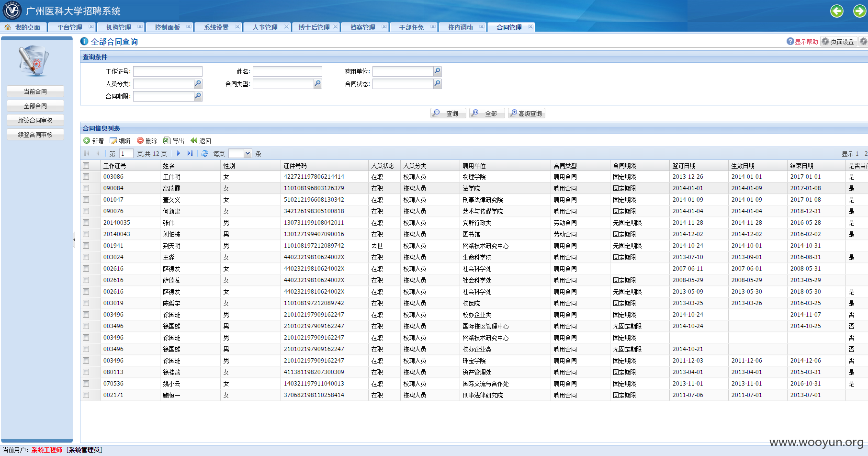
Task: Click the page number input field
Action: 126,153
